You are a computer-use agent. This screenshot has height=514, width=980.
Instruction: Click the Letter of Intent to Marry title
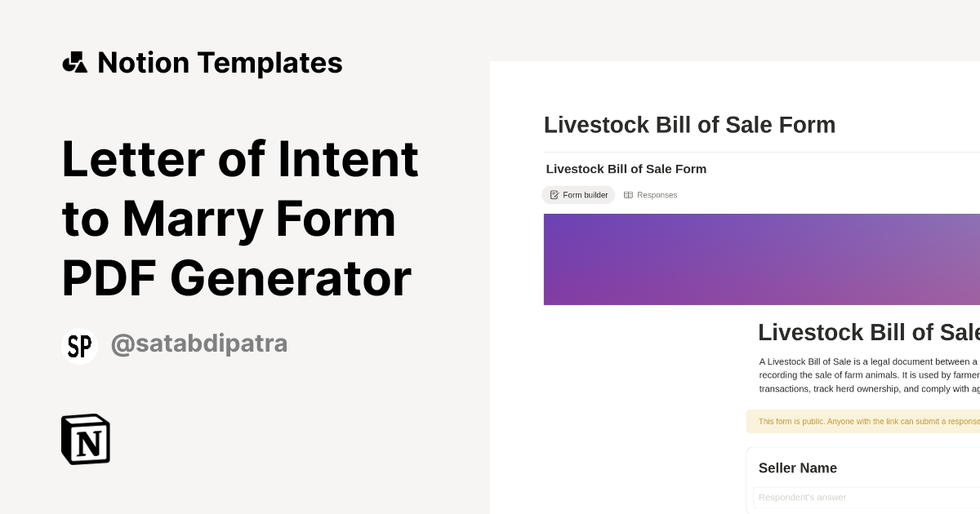click(x=240, y=218)
